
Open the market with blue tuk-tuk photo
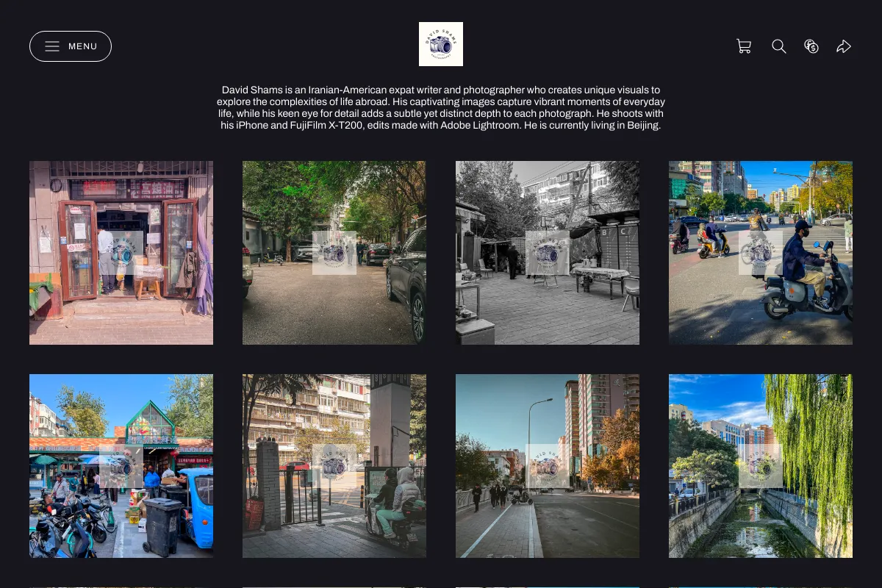[121, 466]
